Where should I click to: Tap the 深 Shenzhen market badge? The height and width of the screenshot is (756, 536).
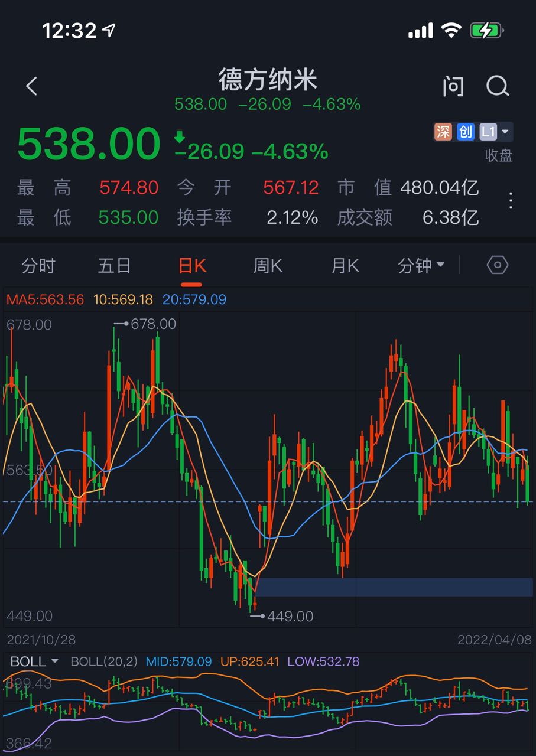tap(443, 132)
